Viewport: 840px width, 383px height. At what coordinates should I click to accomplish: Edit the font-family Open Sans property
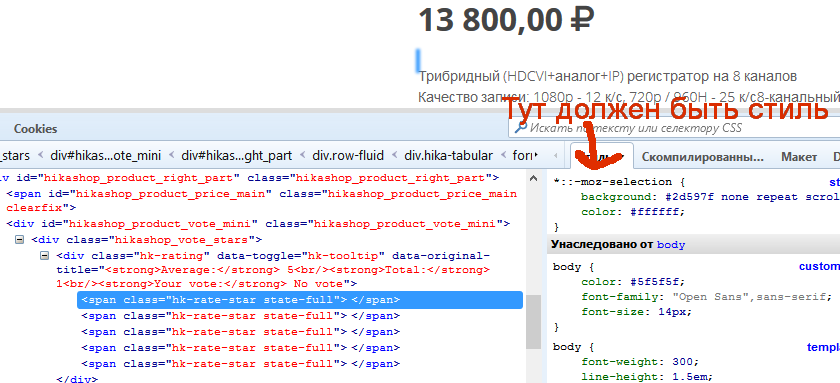707,297
